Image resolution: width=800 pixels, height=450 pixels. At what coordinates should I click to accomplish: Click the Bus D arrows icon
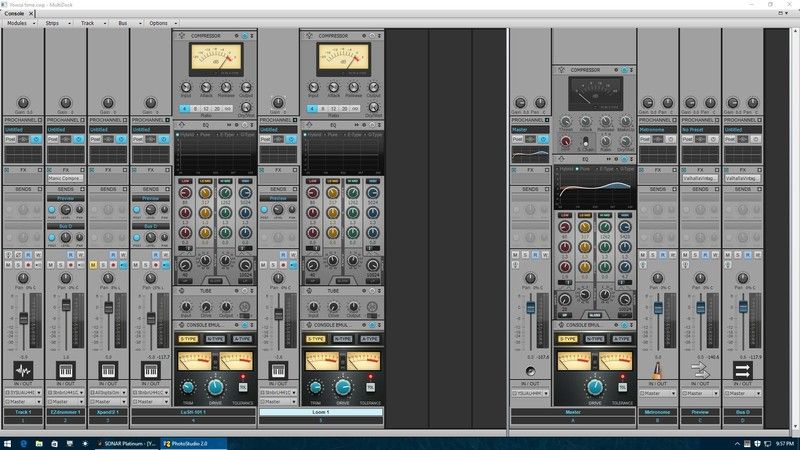[742, 370]
